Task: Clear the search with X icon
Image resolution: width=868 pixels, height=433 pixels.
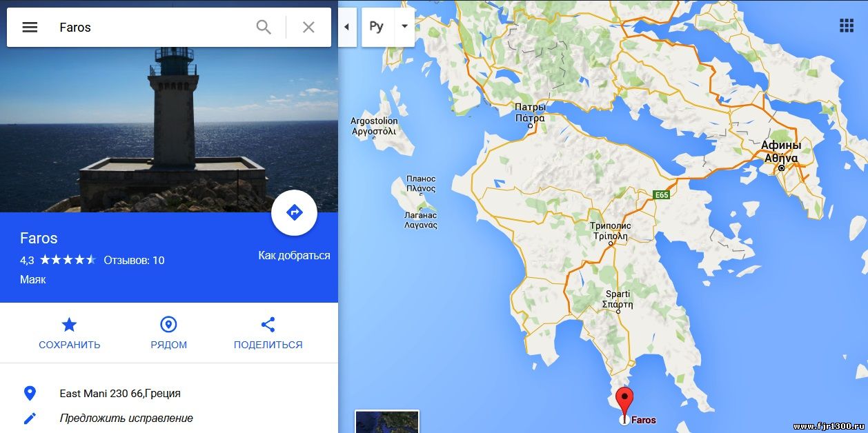Action: click(308, 27)
